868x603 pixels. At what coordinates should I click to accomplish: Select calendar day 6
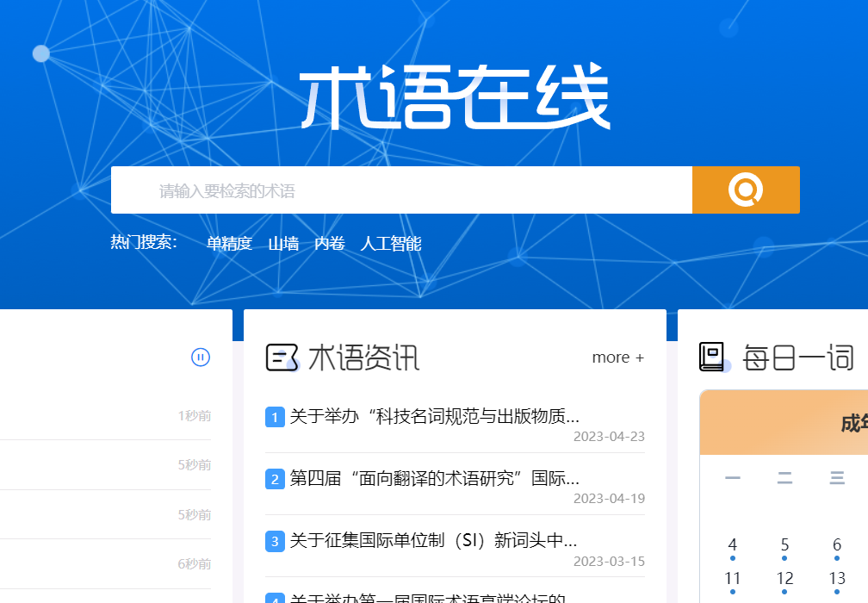(837, 545)
